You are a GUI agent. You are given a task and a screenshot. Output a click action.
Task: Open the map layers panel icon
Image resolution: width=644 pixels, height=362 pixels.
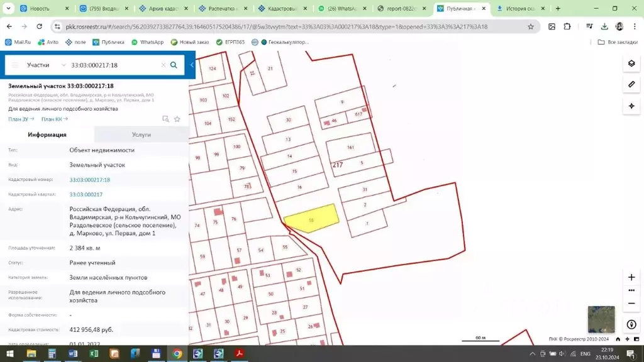tap(631, 63)
